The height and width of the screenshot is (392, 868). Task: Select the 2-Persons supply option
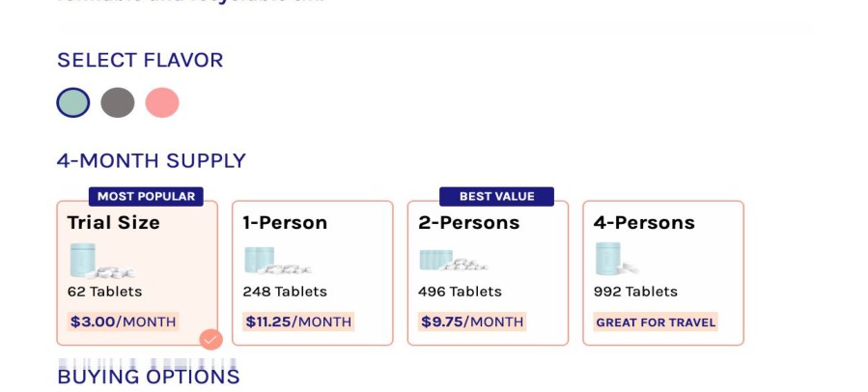[488, 273]
